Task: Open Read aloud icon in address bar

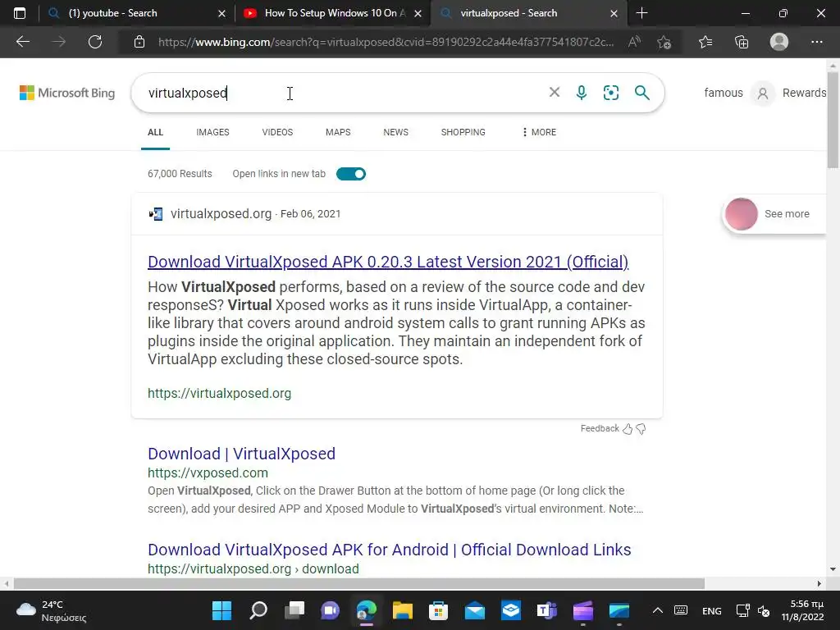Action: [x=634, y=42]
